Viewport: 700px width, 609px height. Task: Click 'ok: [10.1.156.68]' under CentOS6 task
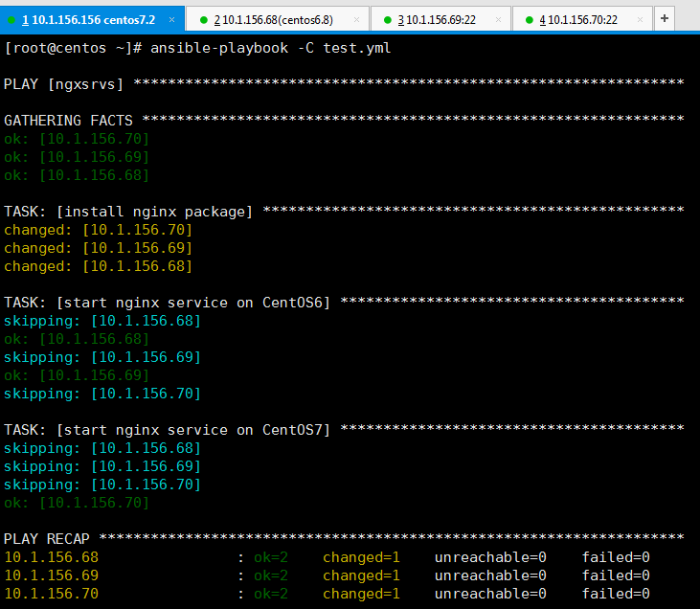[x=77, y=339]
